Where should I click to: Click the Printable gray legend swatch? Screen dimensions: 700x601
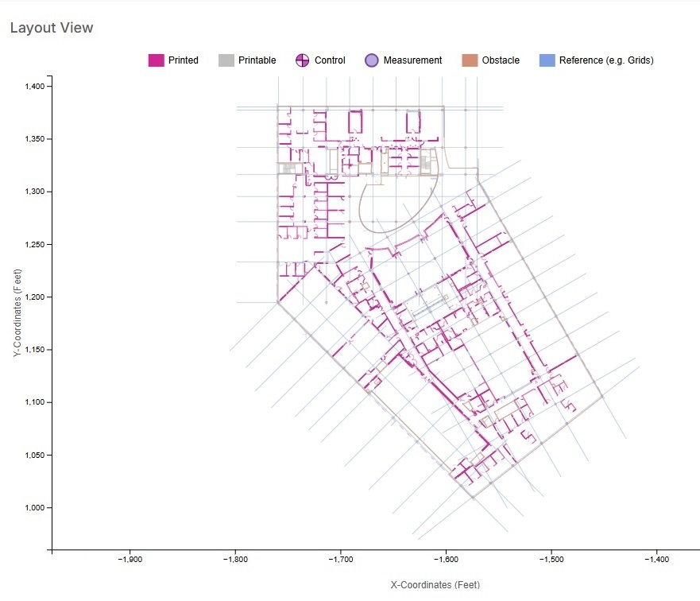point(226,60)
